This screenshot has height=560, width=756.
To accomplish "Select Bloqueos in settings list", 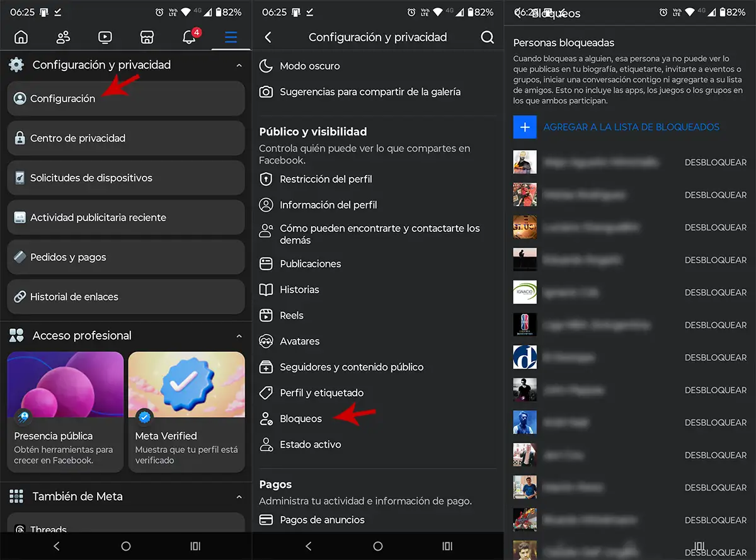I will pos(301,418).
